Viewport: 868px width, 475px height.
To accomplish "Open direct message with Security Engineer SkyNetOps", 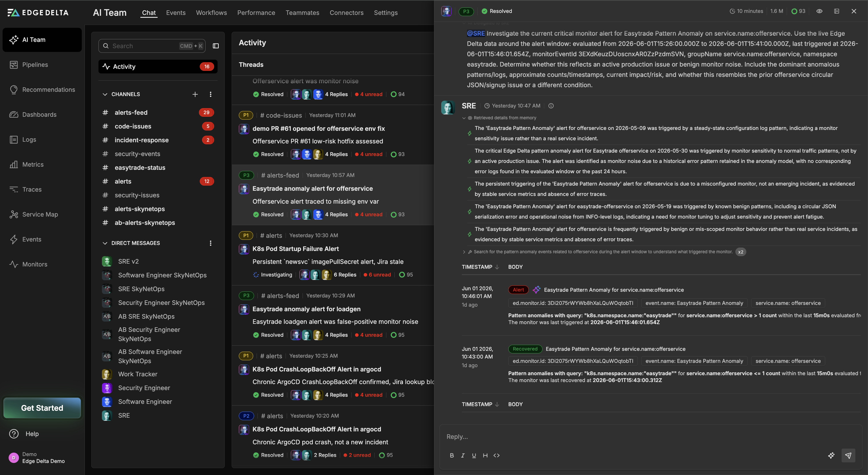I will [158, 303].
